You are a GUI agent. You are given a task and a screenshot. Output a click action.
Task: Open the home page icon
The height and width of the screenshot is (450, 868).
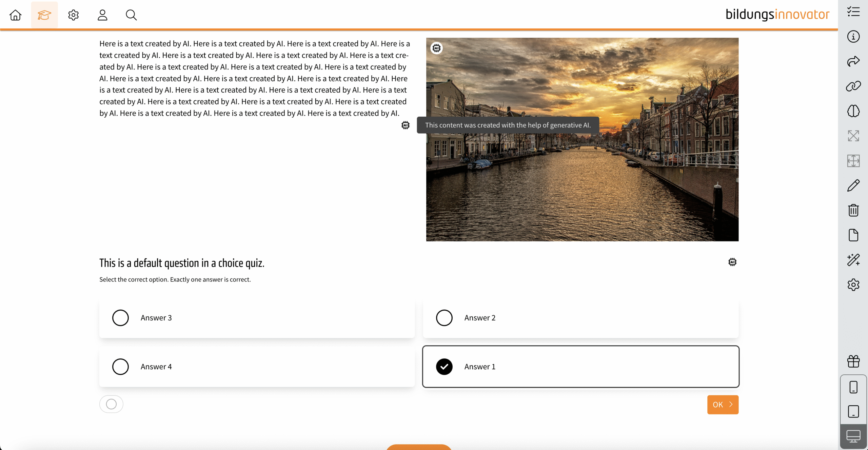[x=16, y=15]
